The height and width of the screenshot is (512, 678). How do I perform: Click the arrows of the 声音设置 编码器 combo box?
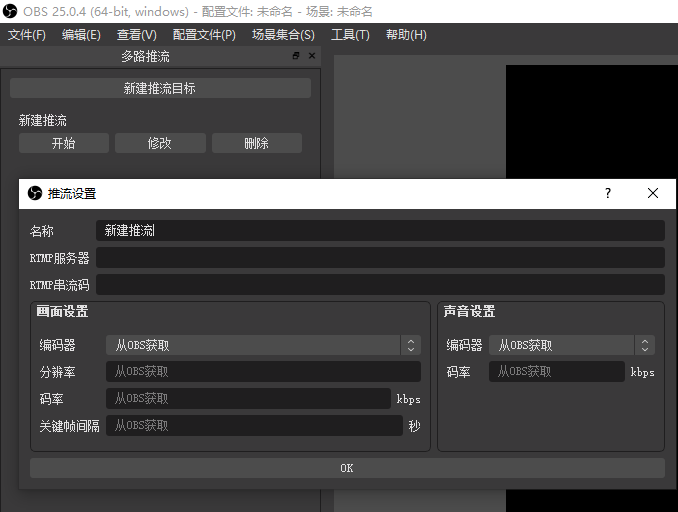pos(645,345)
